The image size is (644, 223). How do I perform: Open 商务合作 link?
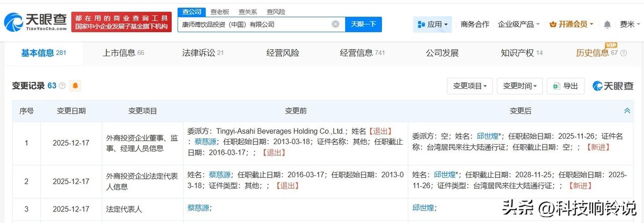[x=474, y=24]
